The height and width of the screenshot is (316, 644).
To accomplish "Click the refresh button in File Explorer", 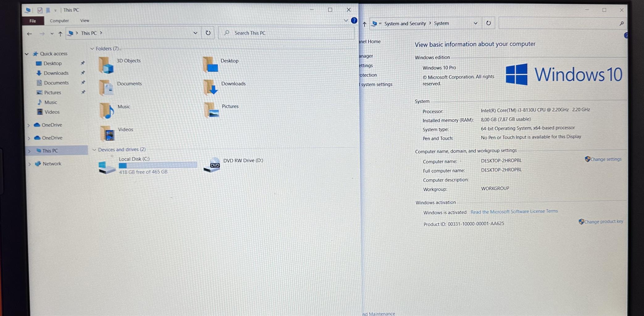I will pos(208,33).
